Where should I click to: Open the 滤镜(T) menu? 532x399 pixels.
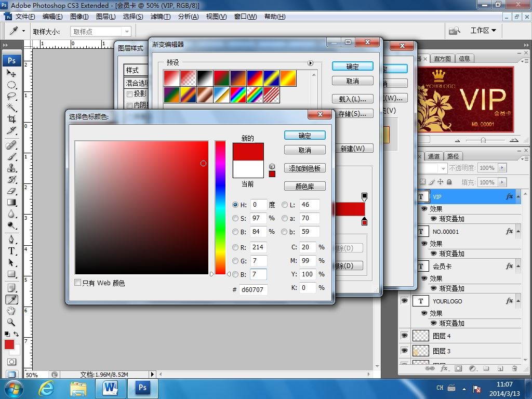[x=161, y=17]
